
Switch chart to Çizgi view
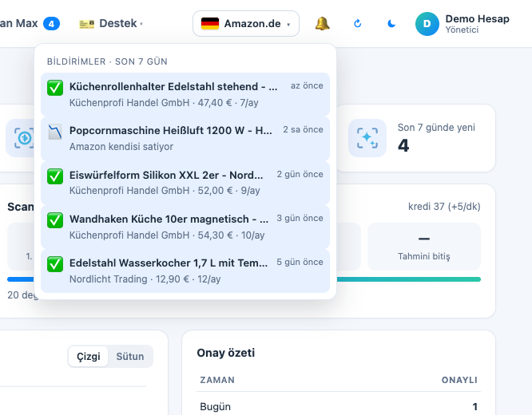88,357
